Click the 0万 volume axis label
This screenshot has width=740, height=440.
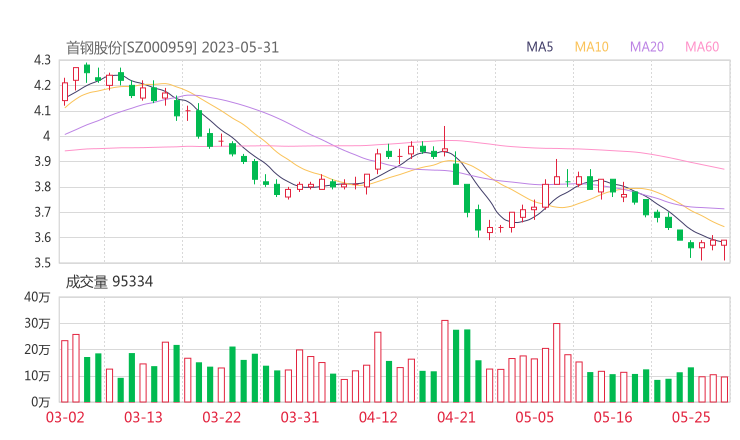click(41, 402)
